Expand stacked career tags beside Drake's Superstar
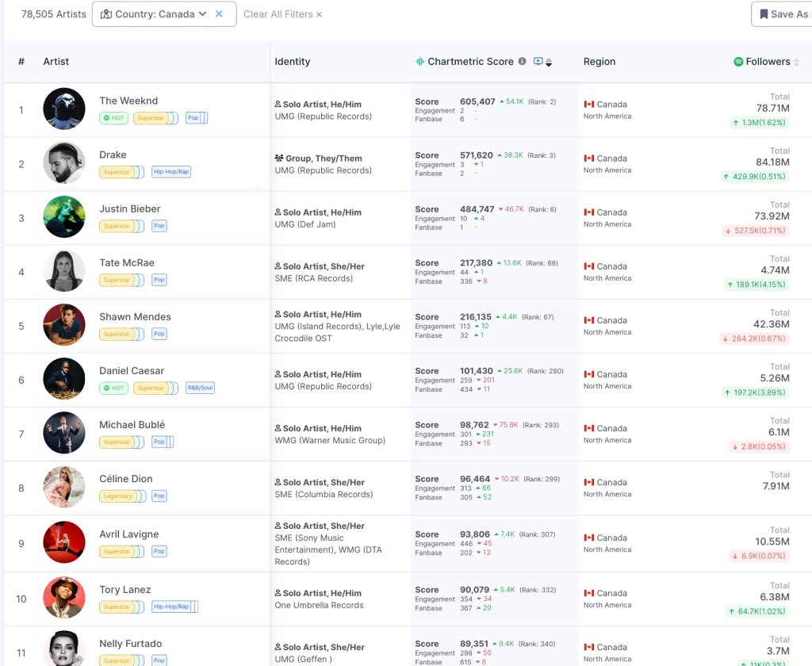This screenshot has width=812, height=666. click(141, 172)
